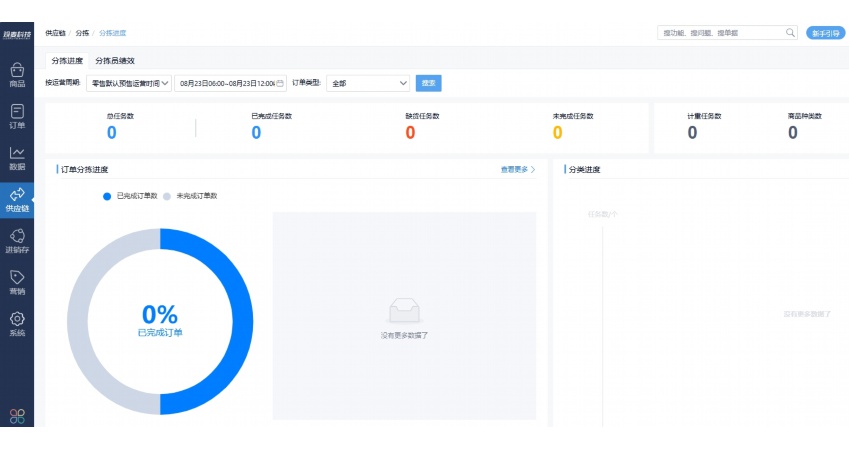Open the 订单类型 全部 dropdown
Image resolution: width=849 pixels, height=449 pixels.
click(x=368, y=83)
